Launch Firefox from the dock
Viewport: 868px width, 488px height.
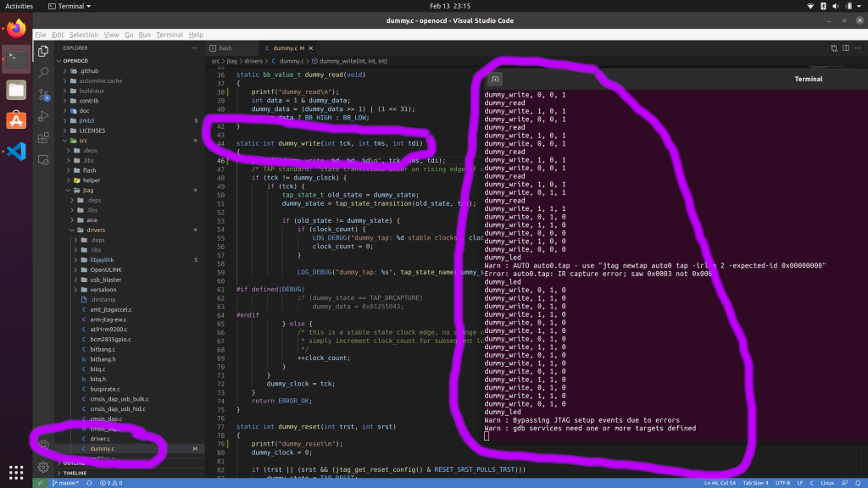pos(16,28)
